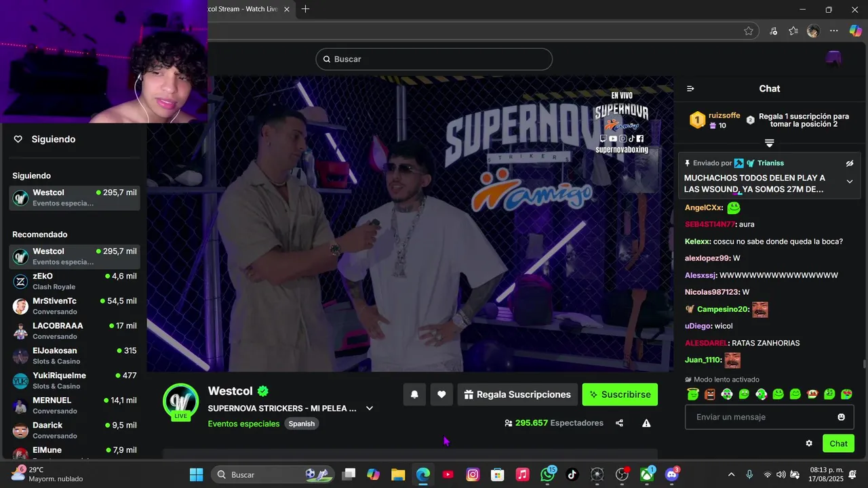The height and width of the screenshot is (488, 868).
Task: Add page to favorites star icon
Action: pos(749,30)
